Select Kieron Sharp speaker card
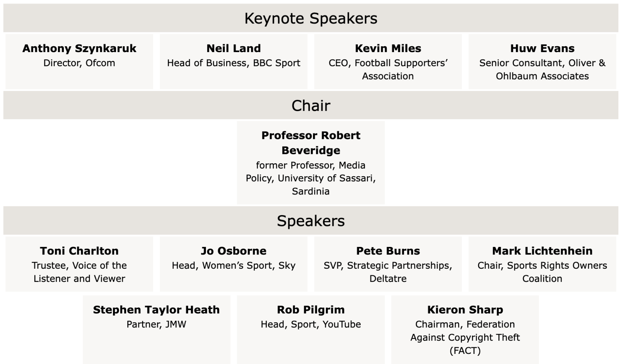623x364 pixels. point(465,330)
